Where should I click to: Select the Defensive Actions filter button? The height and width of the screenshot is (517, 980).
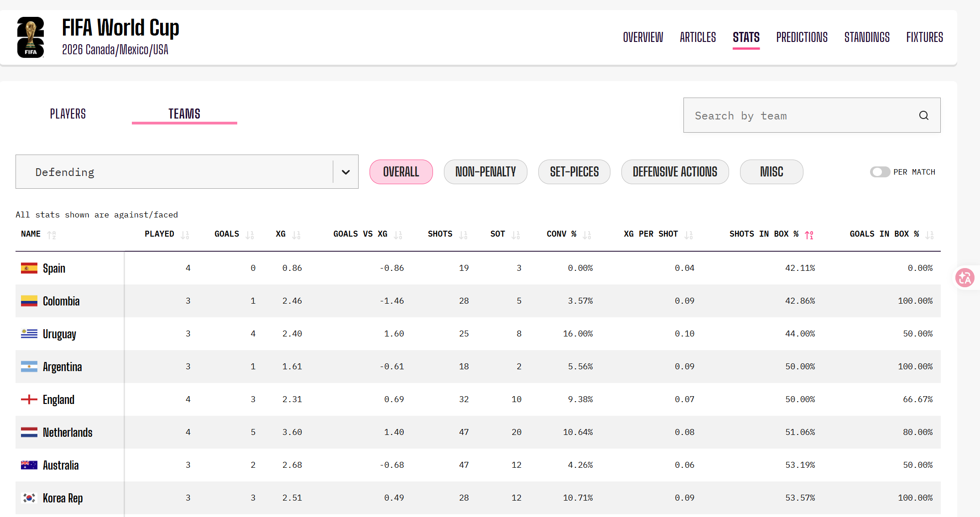[675, 172]
